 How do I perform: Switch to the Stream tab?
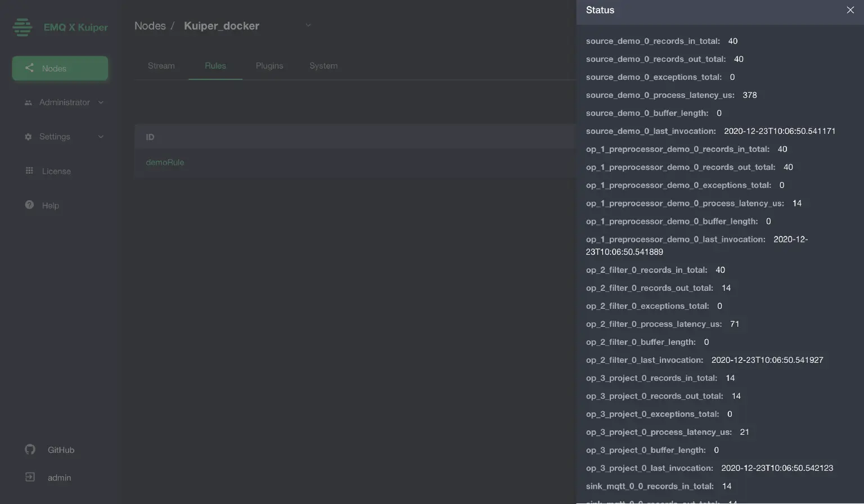(161, 66)
